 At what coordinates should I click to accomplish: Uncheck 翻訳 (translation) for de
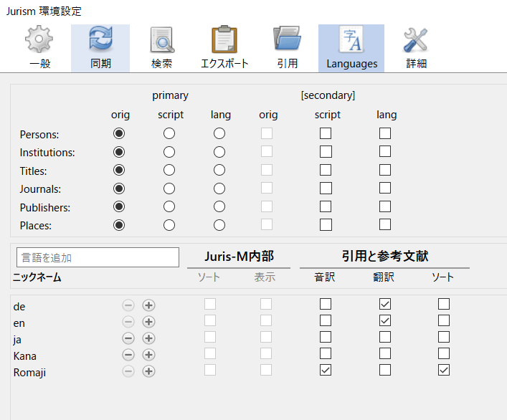tap(385, 304)
